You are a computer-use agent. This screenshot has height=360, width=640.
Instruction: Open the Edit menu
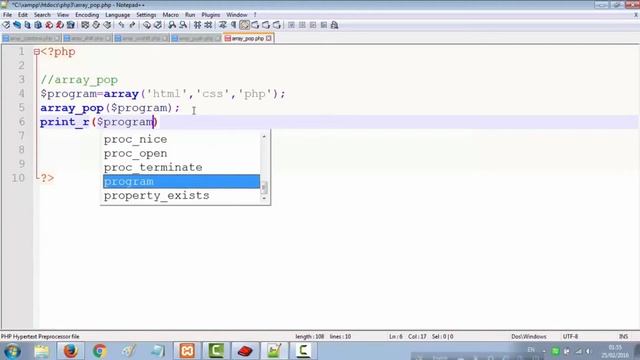23,15
